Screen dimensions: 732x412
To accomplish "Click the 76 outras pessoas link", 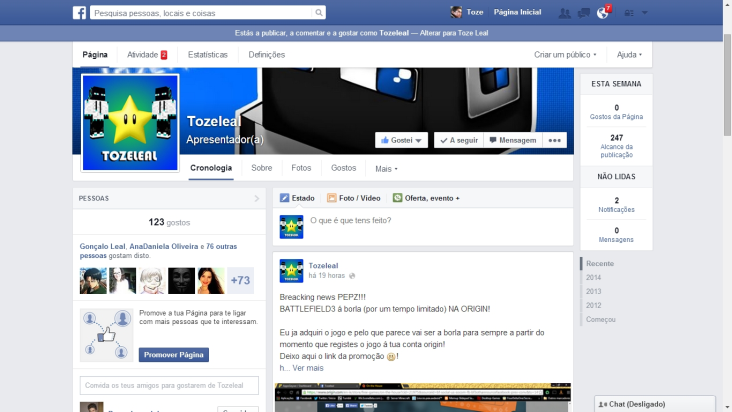I will [x=158, y=251].
